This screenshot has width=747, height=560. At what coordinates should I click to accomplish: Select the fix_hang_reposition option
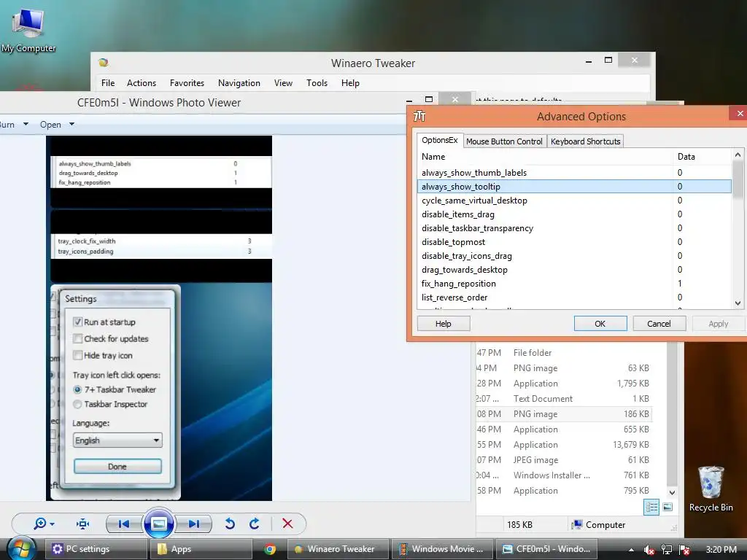(574, 283)
